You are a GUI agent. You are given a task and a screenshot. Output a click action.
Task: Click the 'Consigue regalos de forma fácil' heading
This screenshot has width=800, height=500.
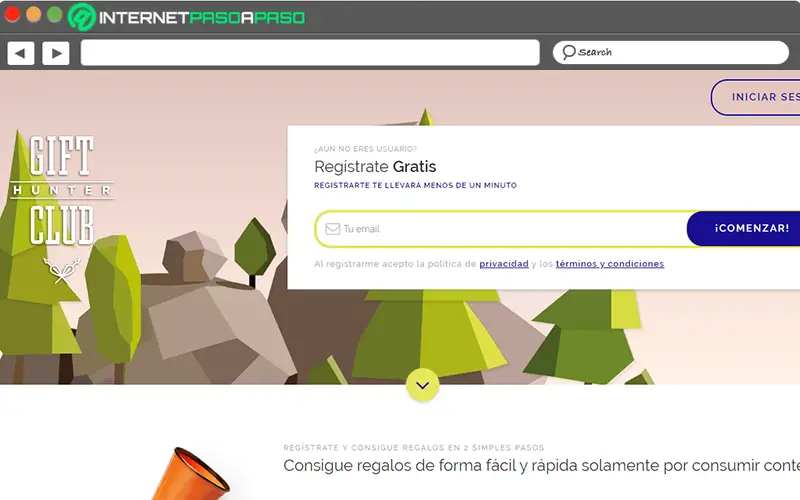click(x=541, y=465)
